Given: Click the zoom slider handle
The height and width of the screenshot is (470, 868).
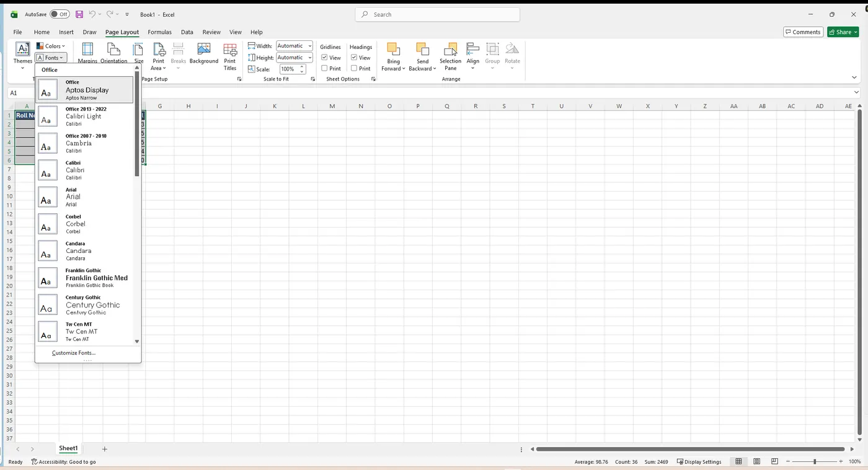Looking at the screenshot, I should pyautogui.click(x=815, y=461).
